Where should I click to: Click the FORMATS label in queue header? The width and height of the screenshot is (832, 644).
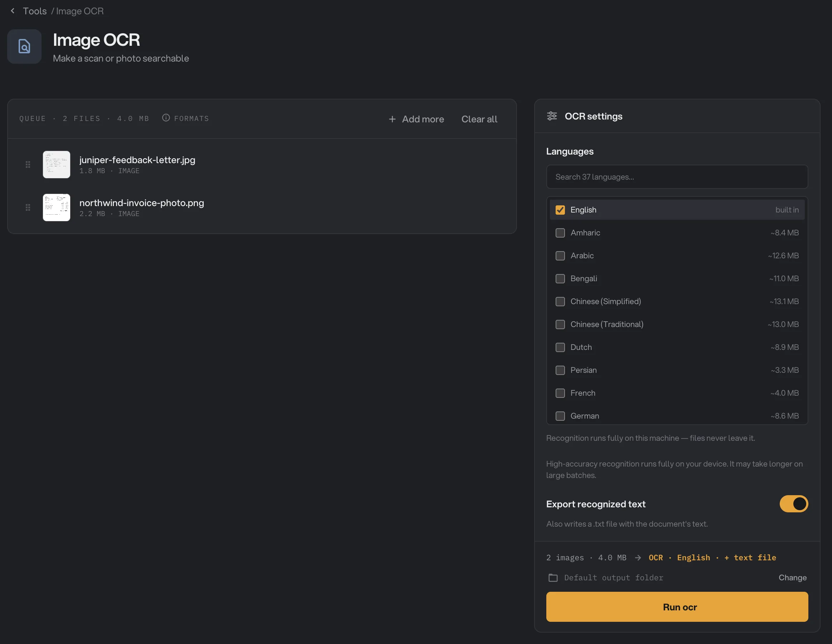click(x=192, y=118)
